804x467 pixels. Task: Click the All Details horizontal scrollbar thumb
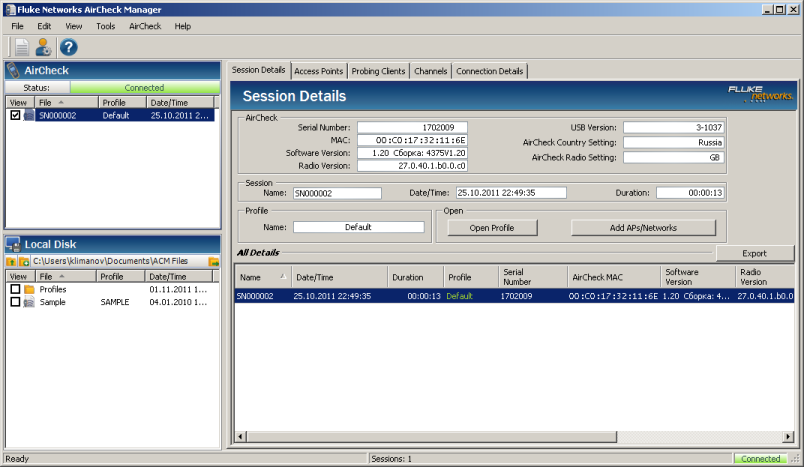point(431,437)
